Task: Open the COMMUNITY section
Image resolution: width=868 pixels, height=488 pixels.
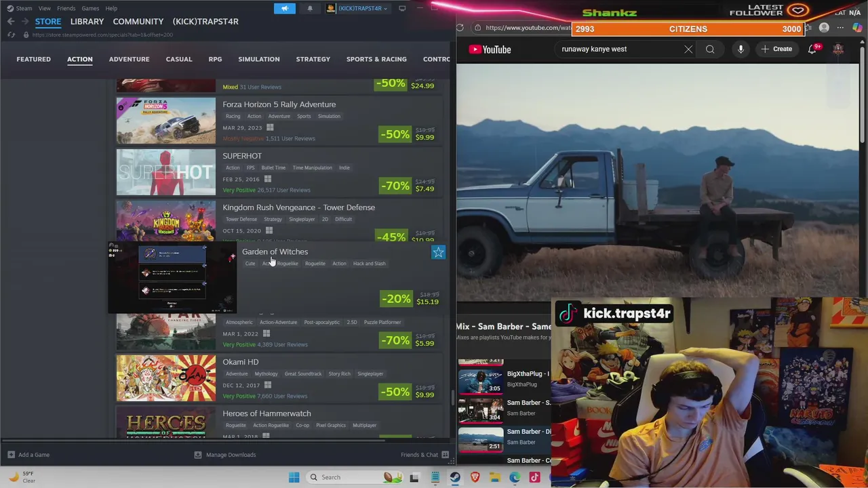Action: tap(138, 22)
